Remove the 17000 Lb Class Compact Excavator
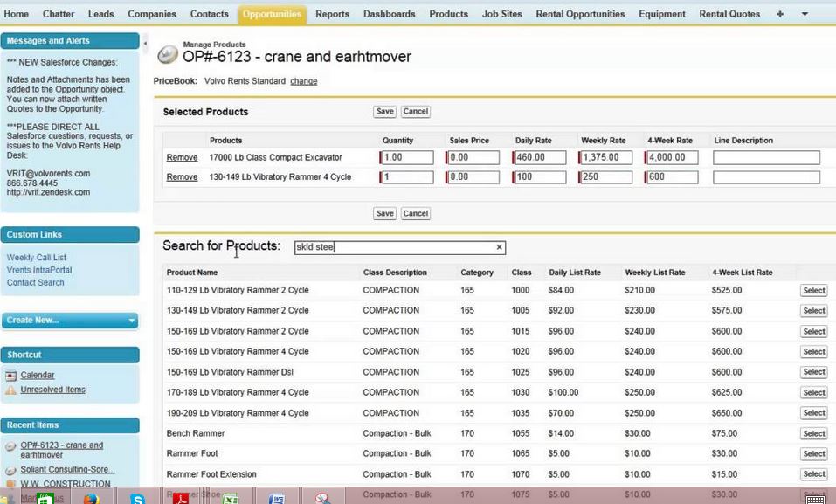836x504 pixels. 182,158
